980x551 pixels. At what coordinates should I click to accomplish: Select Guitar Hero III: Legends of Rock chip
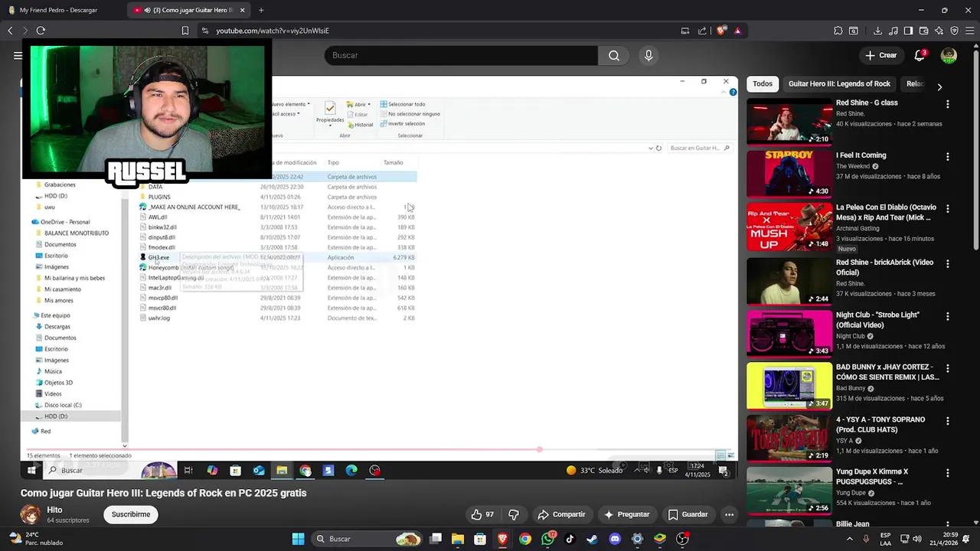click(839, 83)
